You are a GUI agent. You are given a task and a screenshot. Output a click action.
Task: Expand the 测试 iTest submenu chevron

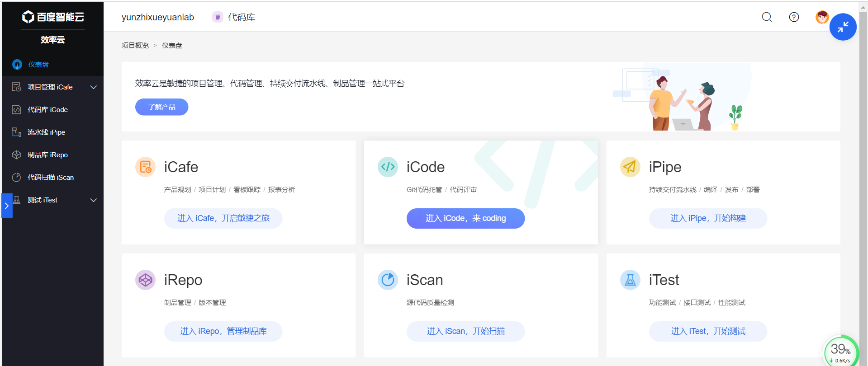[94, 200]
